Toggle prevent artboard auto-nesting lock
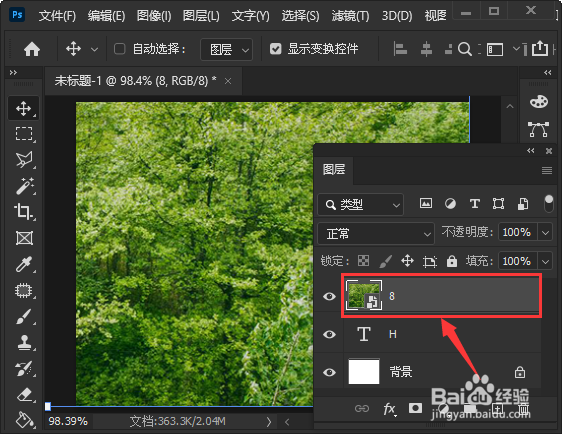This screenshot has width=562, height=434. coord(429,261)
